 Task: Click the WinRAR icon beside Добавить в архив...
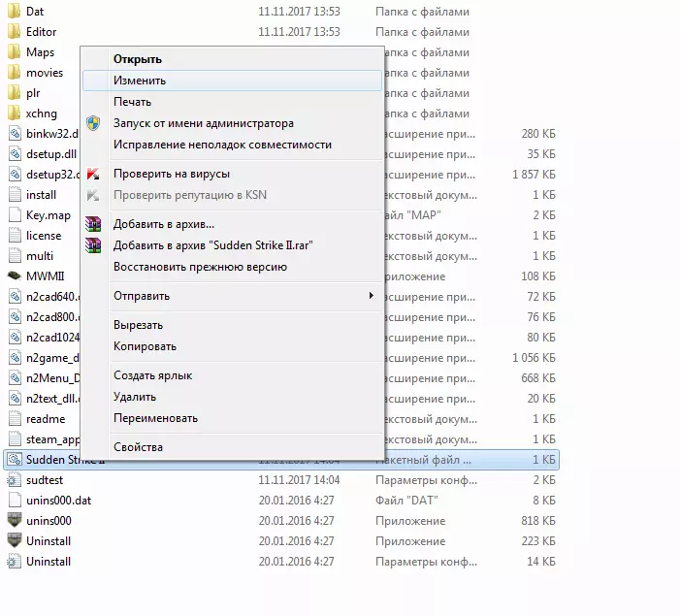pyautogui.click(x=93, y=224)
